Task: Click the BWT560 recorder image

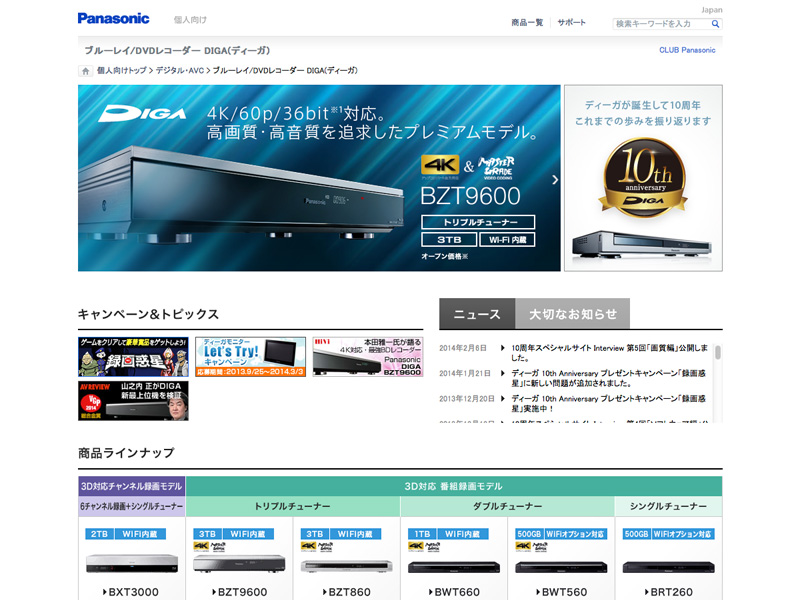Action: [561, 567]
